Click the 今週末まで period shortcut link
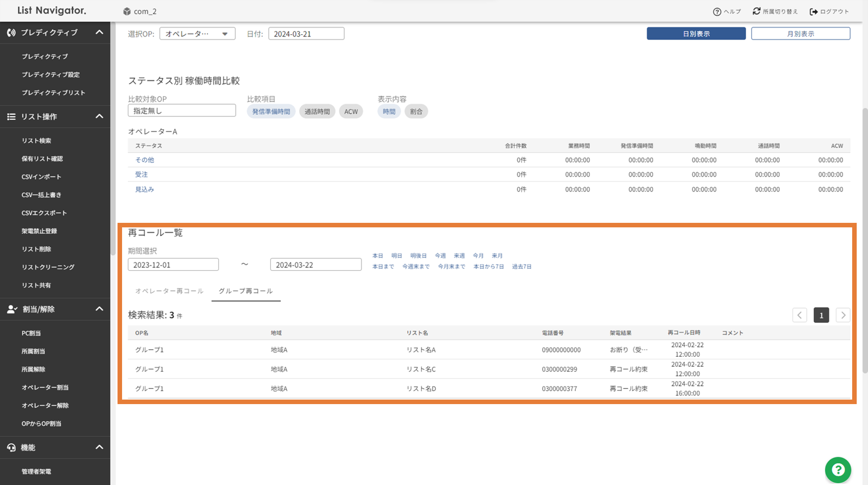This screenshot has height=485, width=868. 415,267
